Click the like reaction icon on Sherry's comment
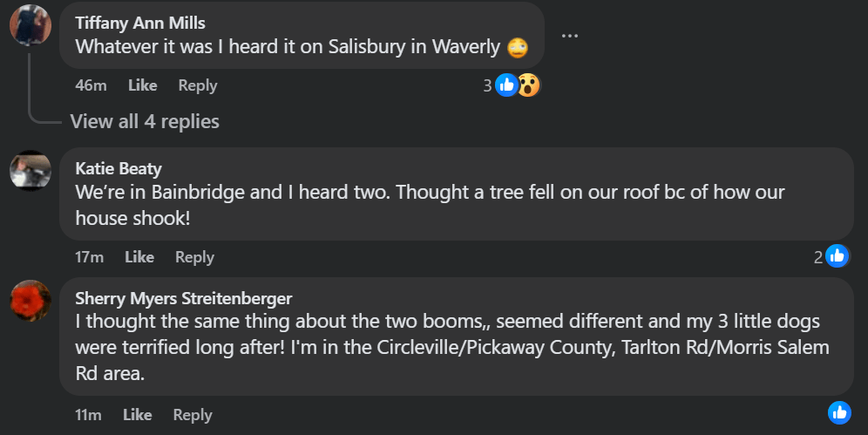868x435 pixels. click(839, 413)
